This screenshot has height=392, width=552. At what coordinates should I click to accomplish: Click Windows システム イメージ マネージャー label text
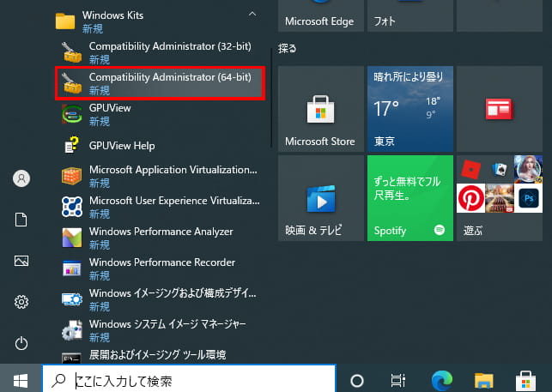point(167,324)
